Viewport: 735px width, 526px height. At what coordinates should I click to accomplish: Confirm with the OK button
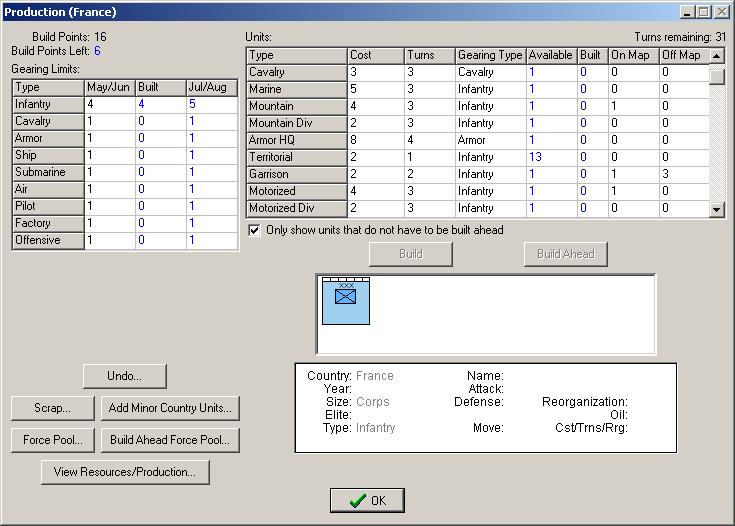367,501
